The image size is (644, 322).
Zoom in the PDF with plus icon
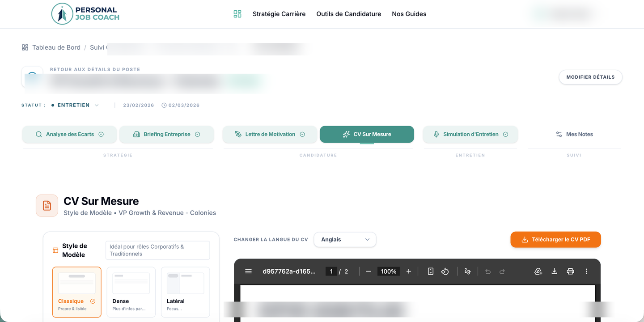tap(408, 271)
